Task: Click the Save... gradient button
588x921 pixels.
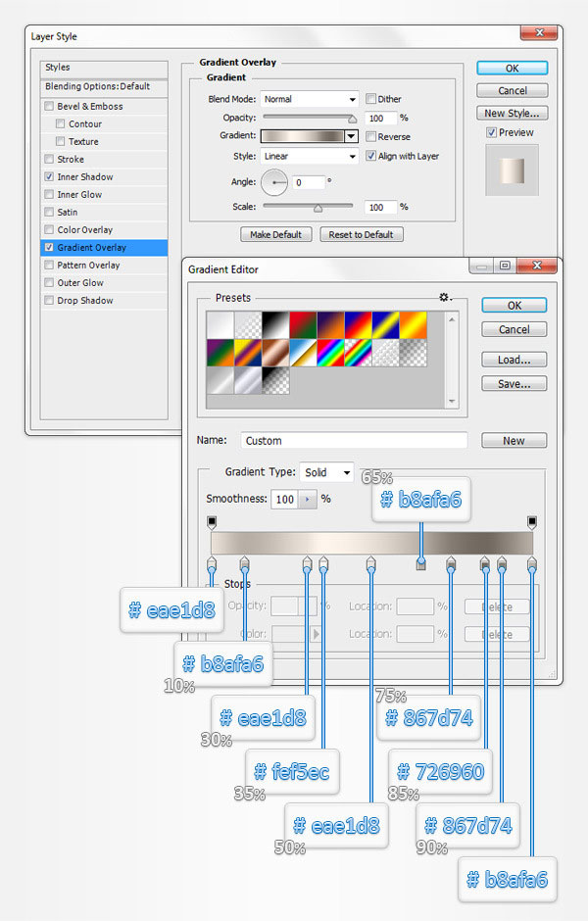Action: pos(514,383)
